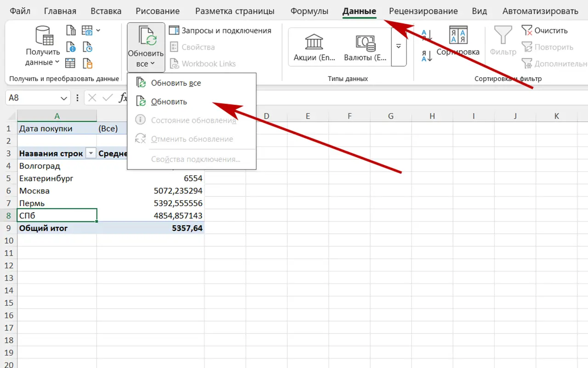Choose Обновить in the dropdown menu
The height and width of the screenshot is (368, 588).
(169, 102)
